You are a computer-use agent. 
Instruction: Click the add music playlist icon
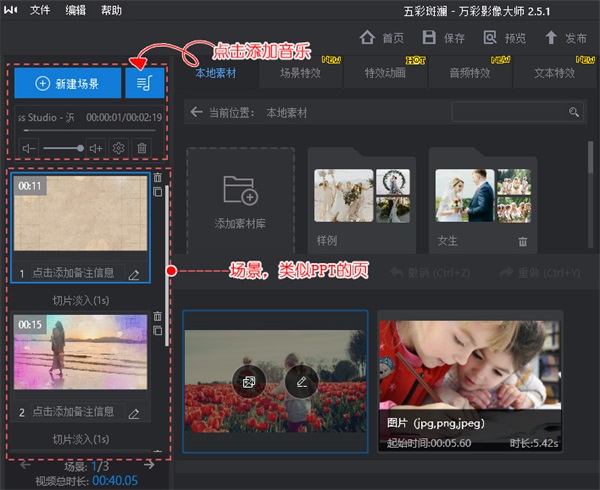(x=144, y=83)
